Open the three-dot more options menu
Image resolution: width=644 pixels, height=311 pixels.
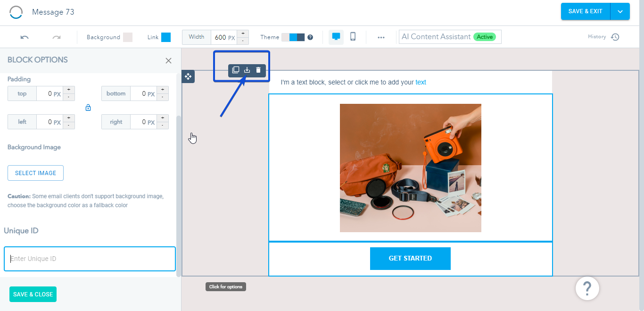pos(381,37)
